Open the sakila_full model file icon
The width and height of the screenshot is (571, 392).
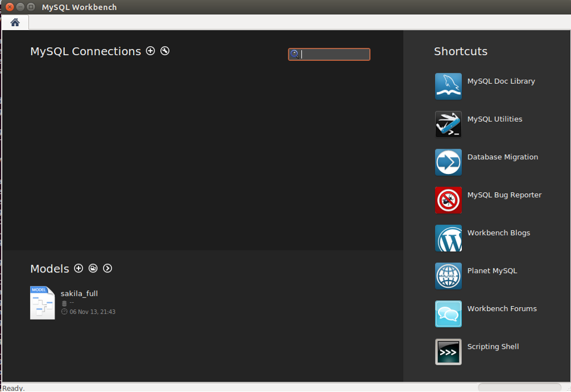[42, 303]
